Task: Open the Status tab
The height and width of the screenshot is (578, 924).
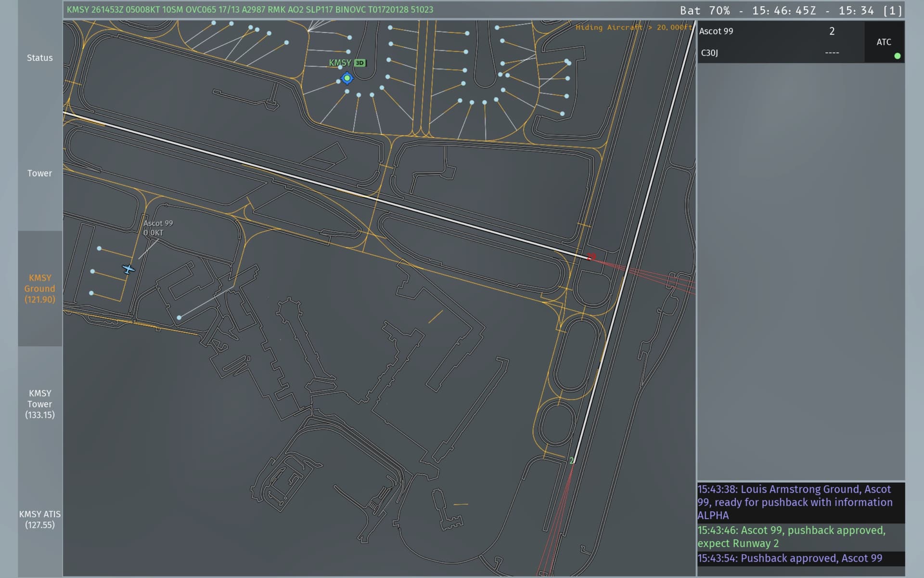Action: click(x=40, y=58)
